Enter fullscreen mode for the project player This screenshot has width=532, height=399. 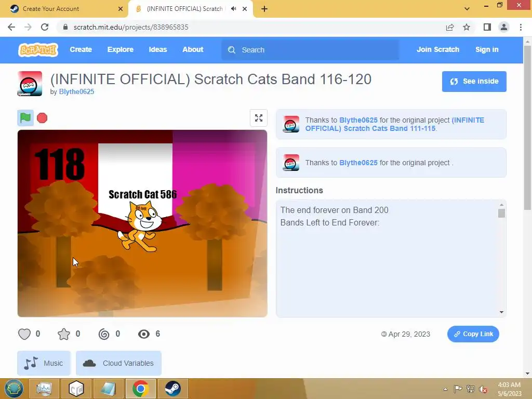(x=259, y=118)
